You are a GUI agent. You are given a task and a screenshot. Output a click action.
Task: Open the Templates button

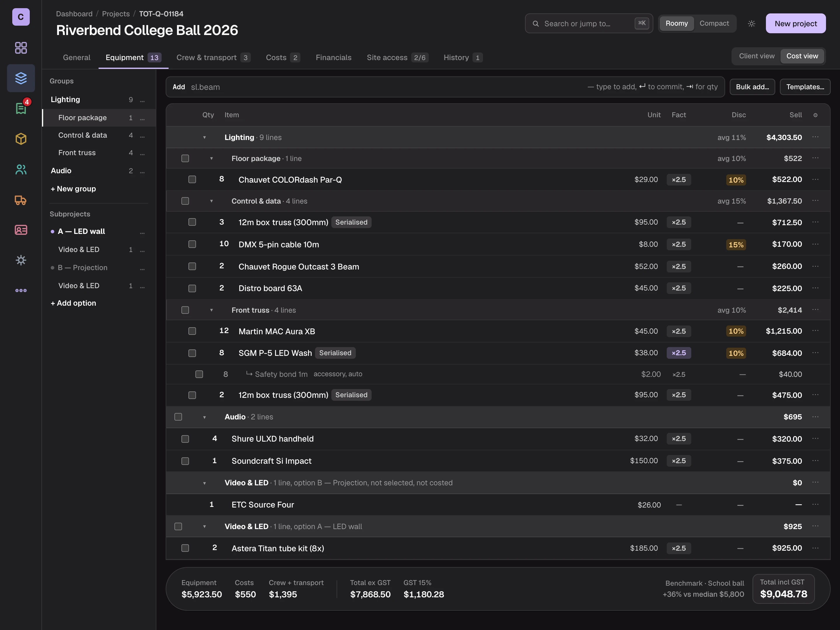805,87
